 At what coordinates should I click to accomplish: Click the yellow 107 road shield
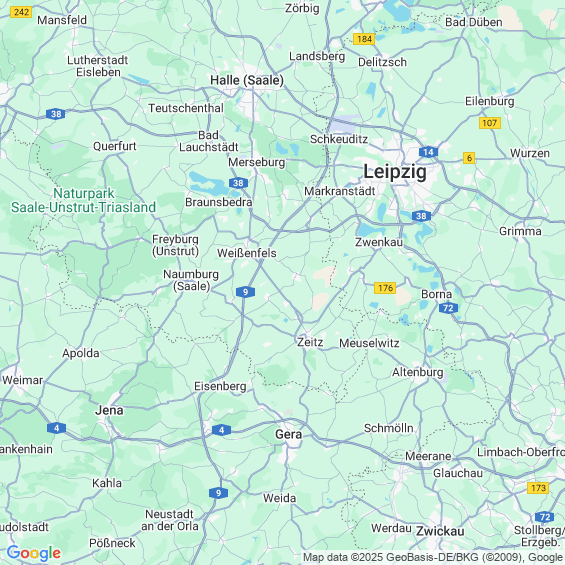[490, 123]
